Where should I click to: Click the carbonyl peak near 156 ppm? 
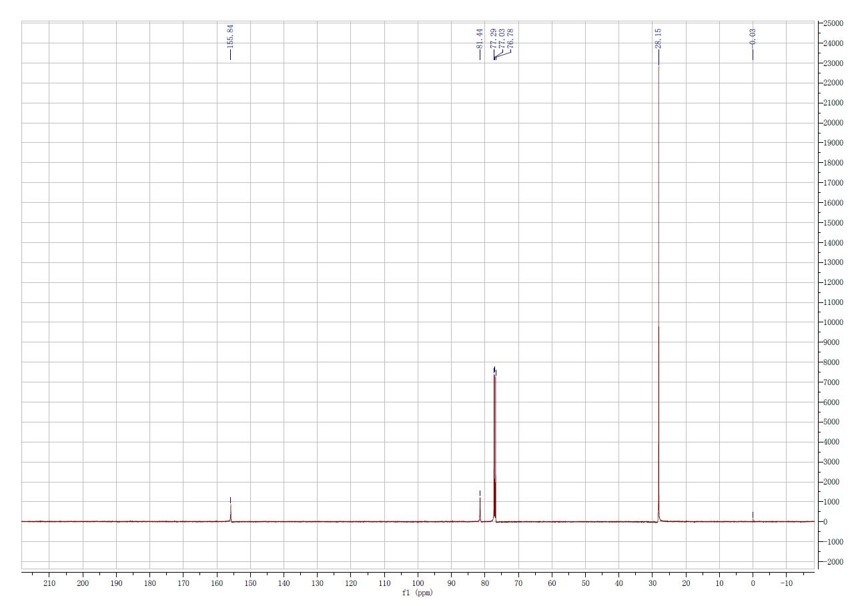231,511
